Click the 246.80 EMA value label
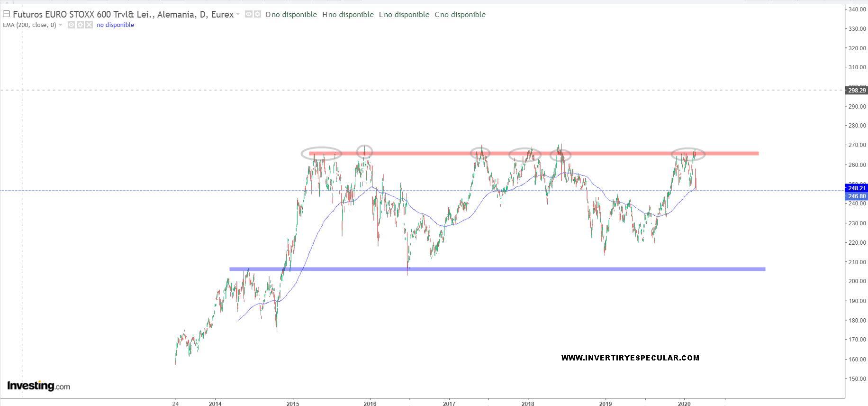 (x=857, y=196)
